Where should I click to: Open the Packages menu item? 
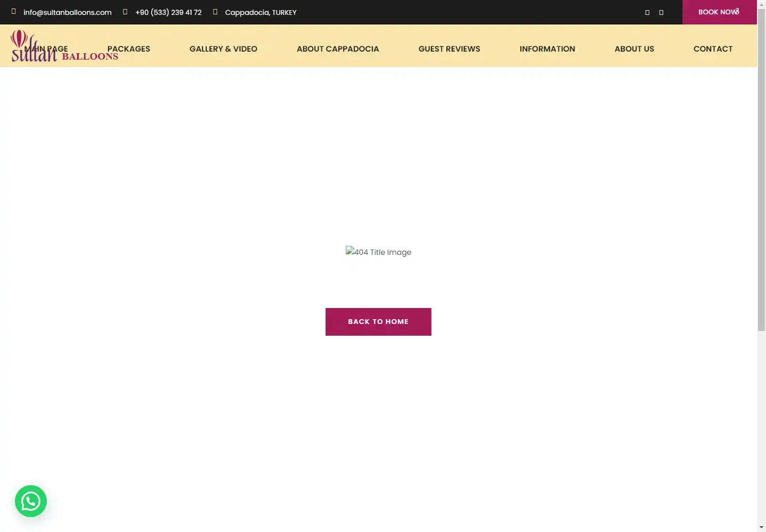(x=129, y=48)
